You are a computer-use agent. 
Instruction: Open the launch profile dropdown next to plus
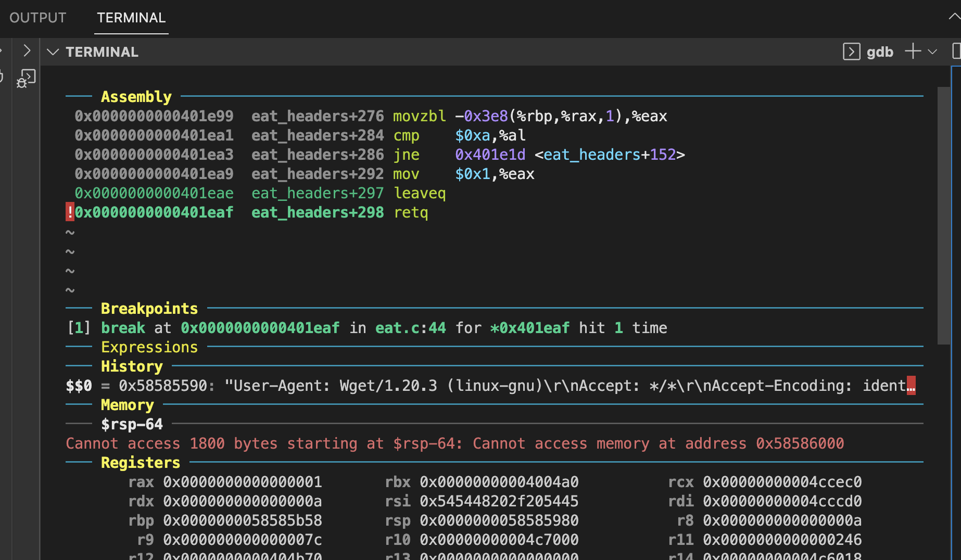pos(932,52)
